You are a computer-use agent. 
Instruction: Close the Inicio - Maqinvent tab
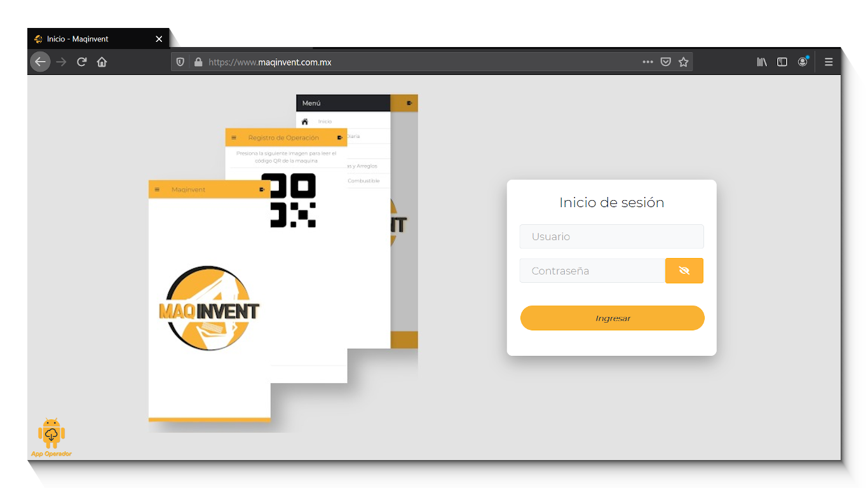pyautogui.click(x=159, y=39)
